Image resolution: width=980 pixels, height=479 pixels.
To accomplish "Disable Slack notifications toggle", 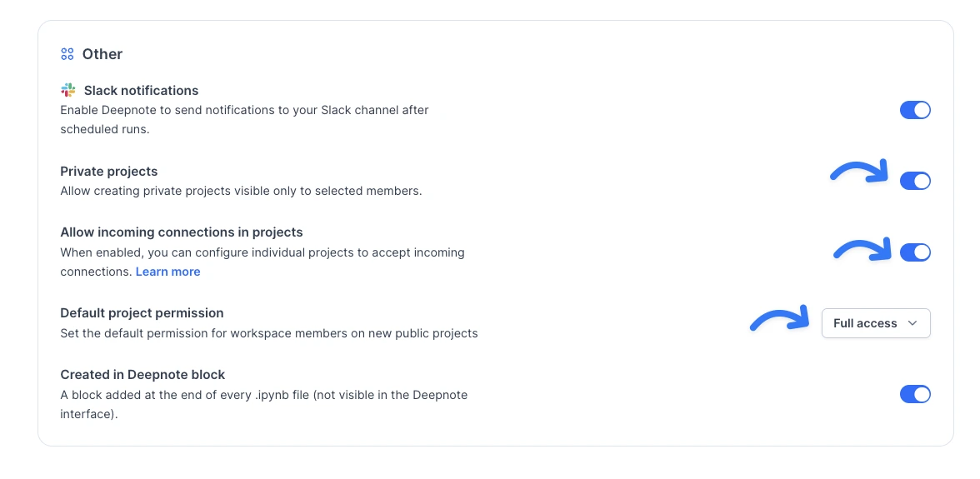I will pos(915,110).
